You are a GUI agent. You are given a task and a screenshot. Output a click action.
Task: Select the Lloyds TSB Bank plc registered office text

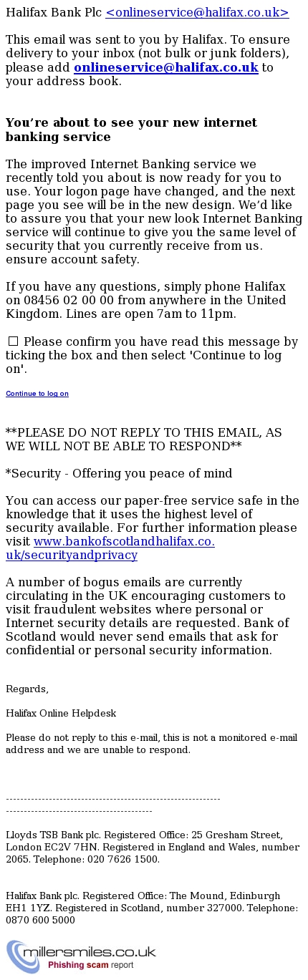click(153, 848)
